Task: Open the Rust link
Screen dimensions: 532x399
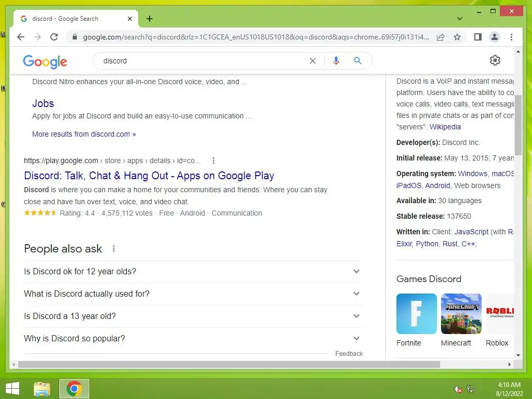Action: coord(450,244)
